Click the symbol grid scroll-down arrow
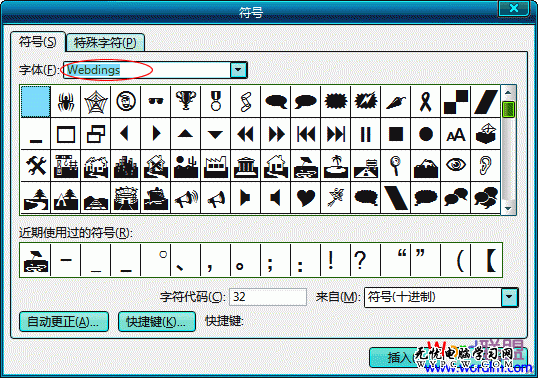This screenshot has height=378, width=538. tap(508, 208)
